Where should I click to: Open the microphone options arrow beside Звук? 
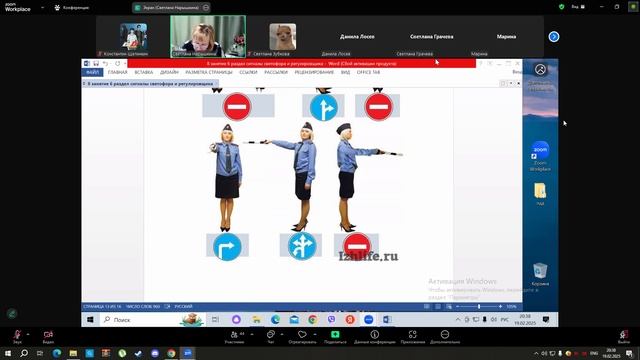click(28, 334)
